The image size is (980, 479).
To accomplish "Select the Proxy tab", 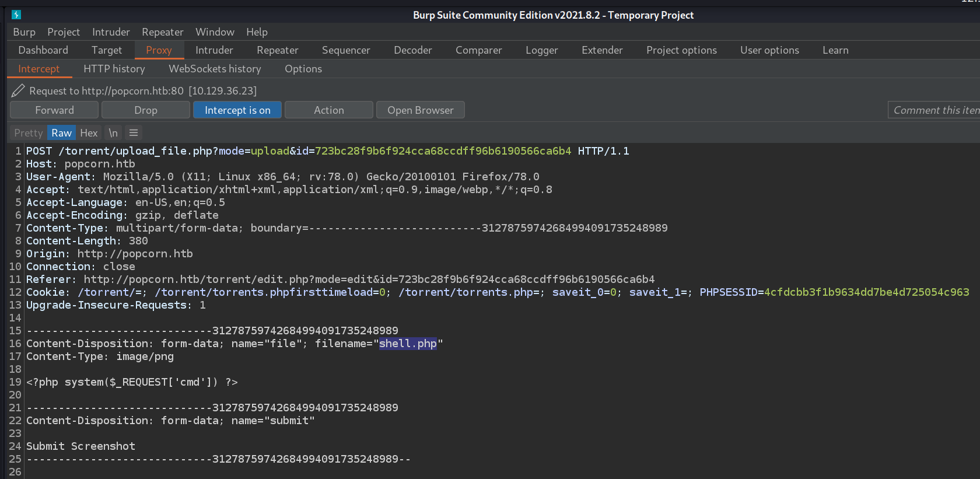I will click(159, 50).
